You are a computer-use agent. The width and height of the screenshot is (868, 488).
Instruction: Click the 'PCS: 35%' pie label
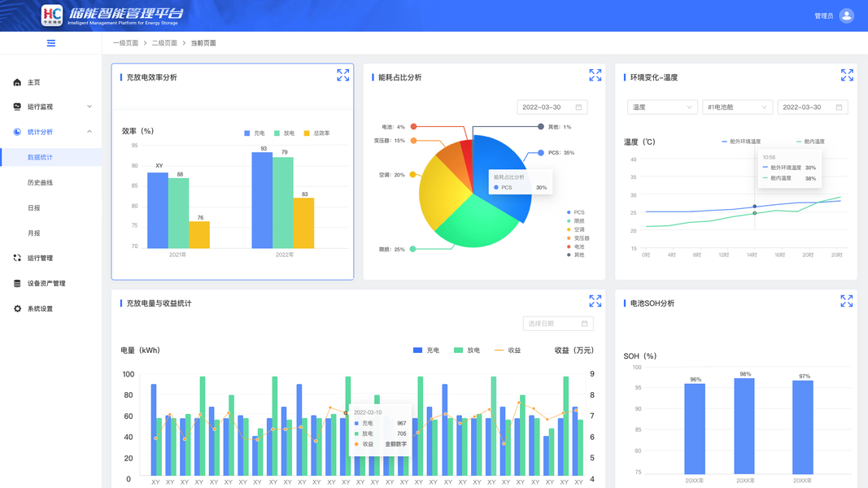click(x=560, y=153)
